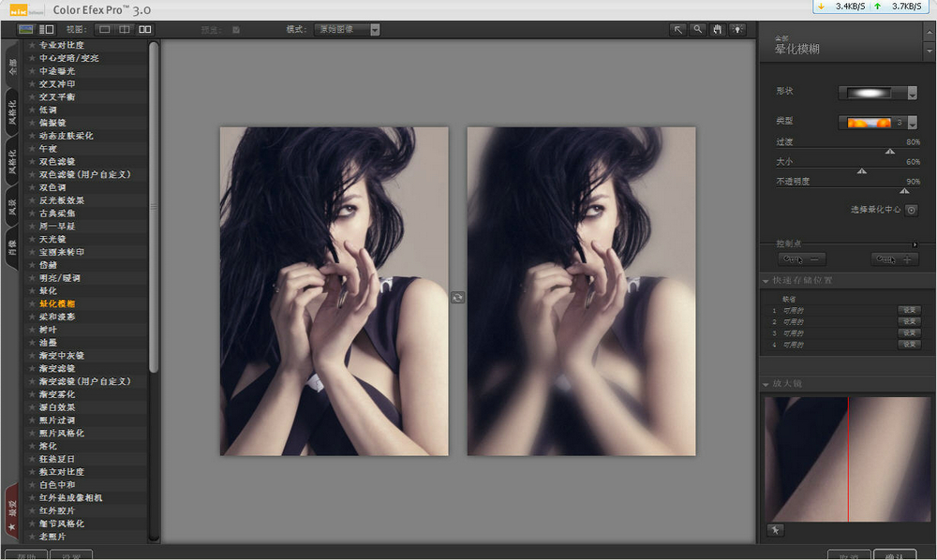Click the lightbulb background brightness icon
937x560 pixels.
point(737,30)
